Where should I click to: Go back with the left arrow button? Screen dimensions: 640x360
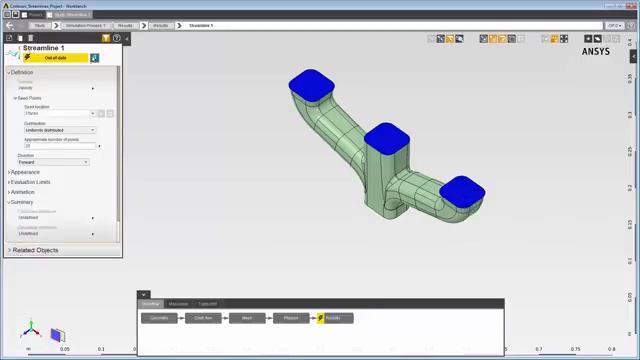tap(10, 25)
